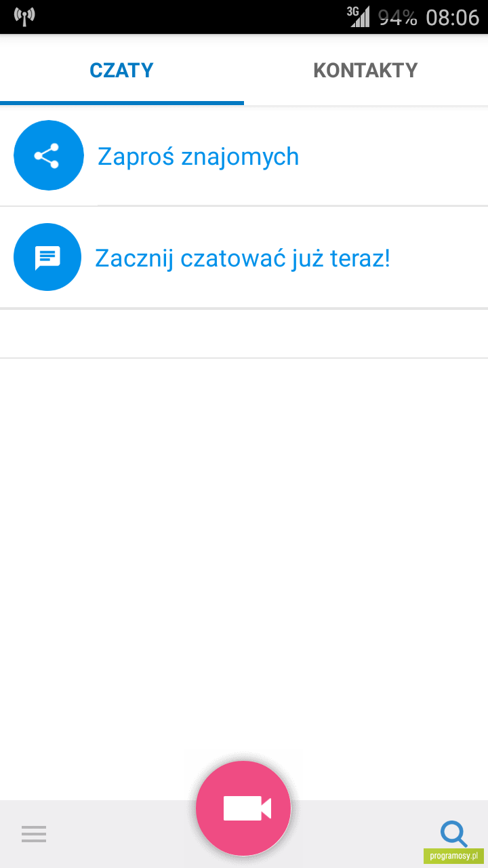
Task: Tap the empty row below chat prompt
Action: coord(244,334)
